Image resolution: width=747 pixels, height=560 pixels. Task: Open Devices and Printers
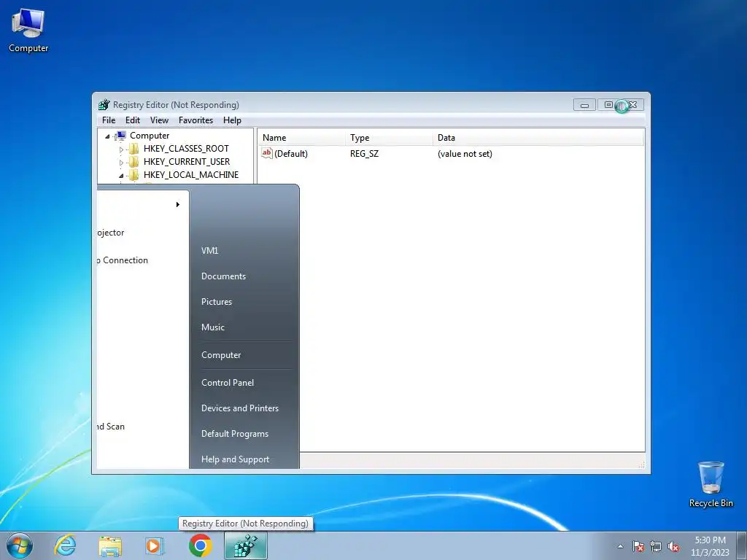(x=240, y=408)
